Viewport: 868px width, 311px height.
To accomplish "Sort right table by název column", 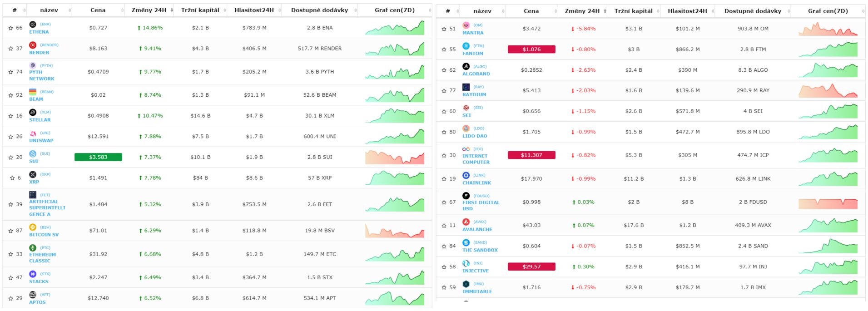I will click(x=482, y=11).
